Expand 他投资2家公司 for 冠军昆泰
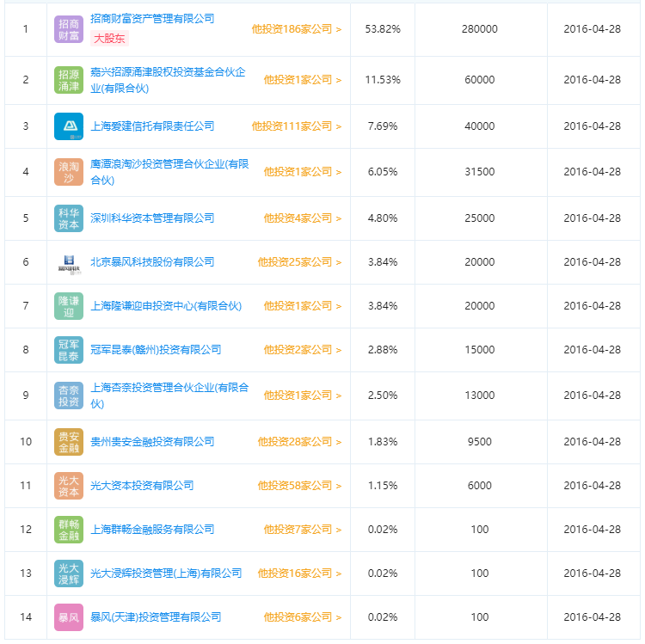Image resolution: width=645 pixels, height=644 pixels. [303, 350]
